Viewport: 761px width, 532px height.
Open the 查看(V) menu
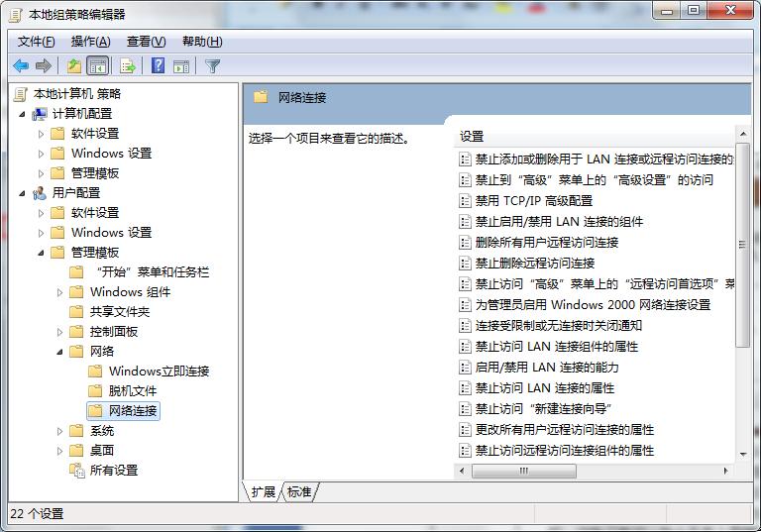coord(146,42)
